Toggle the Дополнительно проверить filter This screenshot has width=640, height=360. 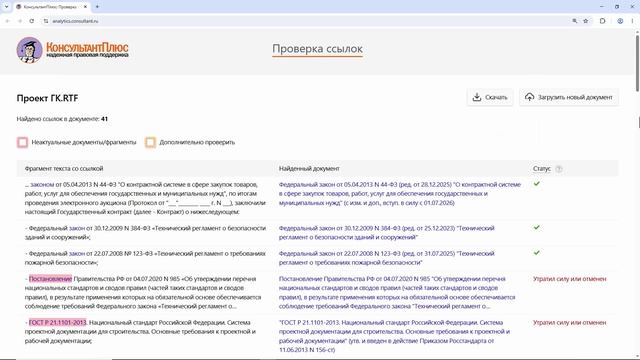click(150, 142)
